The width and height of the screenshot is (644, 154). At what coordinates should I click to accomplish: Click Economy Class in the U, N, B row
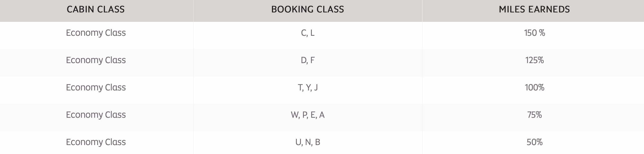pos(96,142)
